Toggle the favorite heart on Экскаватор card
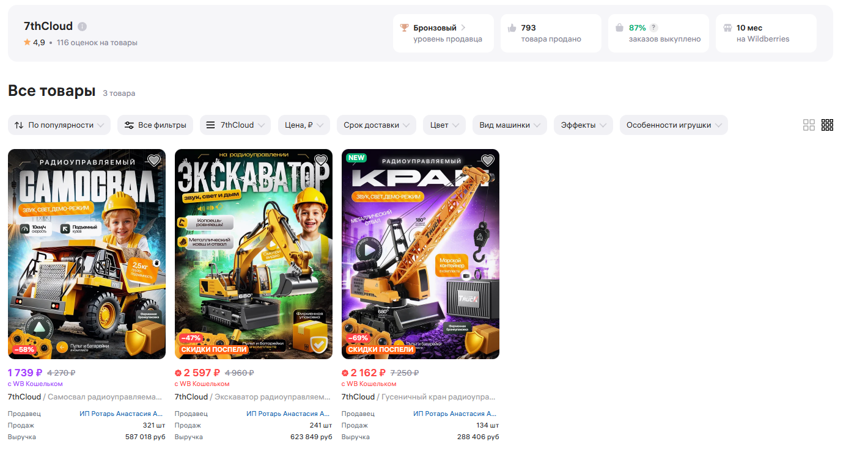 point(321,161)
